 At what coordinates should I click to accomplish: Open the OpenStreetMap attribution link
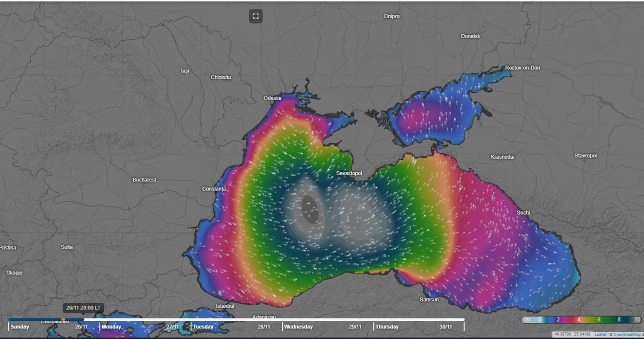tap(626, 334)
